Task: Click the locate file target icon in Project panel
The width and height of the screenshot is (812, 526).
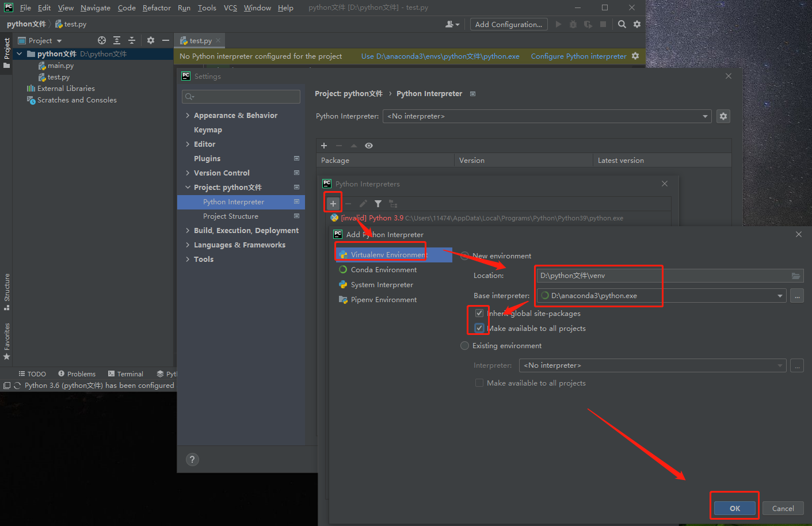Action: [102, 40]
